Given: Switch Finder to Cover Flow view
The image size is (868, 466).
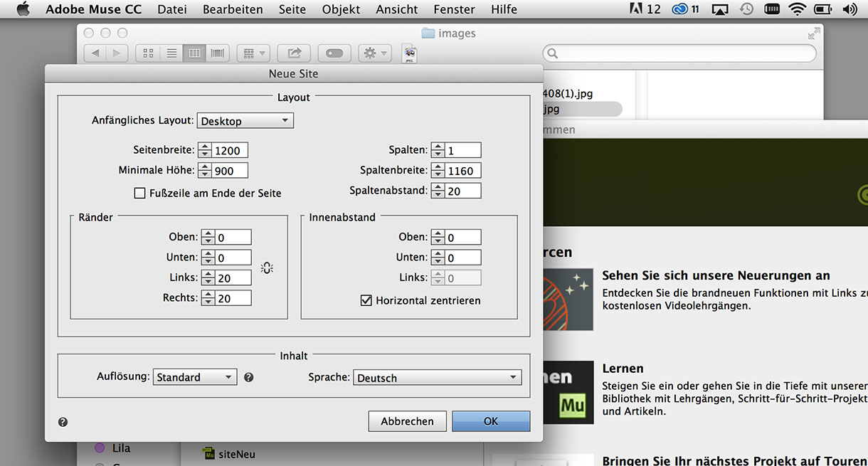Looking at the screenshot, I should (217, 53).
